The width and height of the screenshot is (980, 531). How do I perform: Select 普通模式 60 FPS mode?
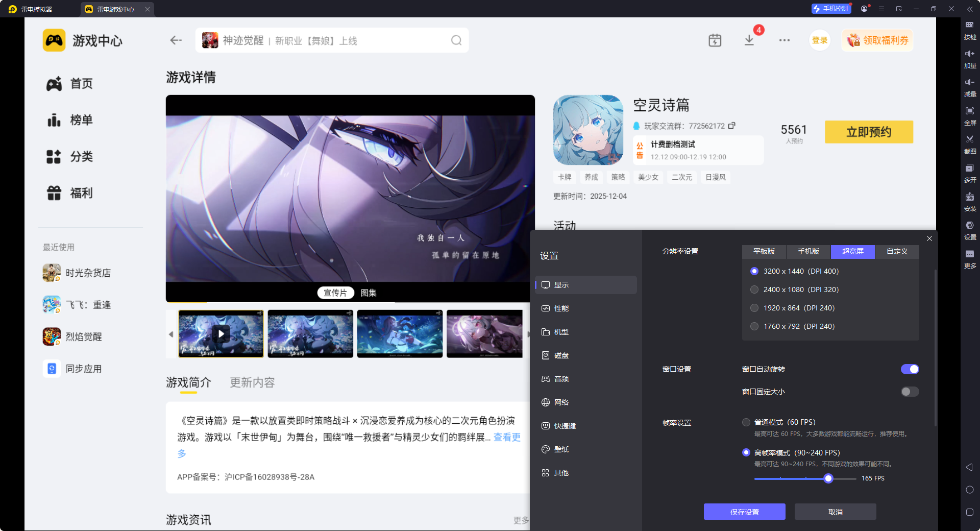click(745, 422)
